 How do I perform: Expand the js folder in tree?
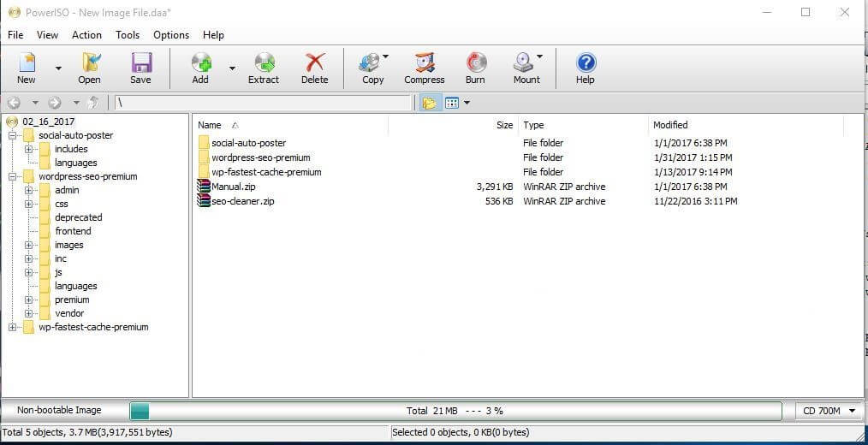[x=28, y=272]
